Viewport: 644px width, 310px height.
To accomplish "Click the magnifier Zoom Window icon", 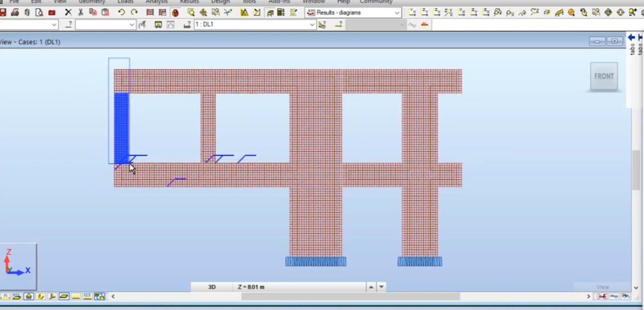I will click(x=191, y=12).
